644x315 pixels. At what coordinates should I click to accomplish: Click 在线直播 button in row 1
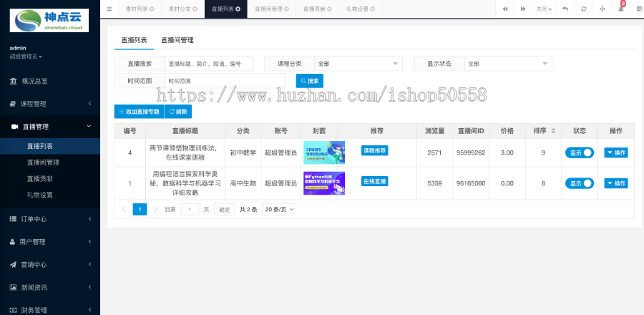[x=374, y=181]
